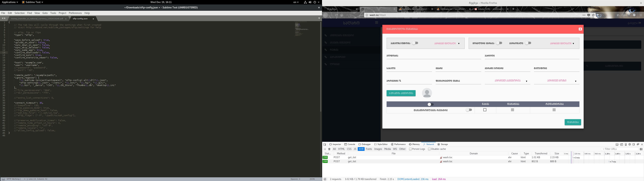Click the Pocket save icon in address bar
The width and height of the screenshot is (644, 181).
pyautogui.click(x=589, y=15)
